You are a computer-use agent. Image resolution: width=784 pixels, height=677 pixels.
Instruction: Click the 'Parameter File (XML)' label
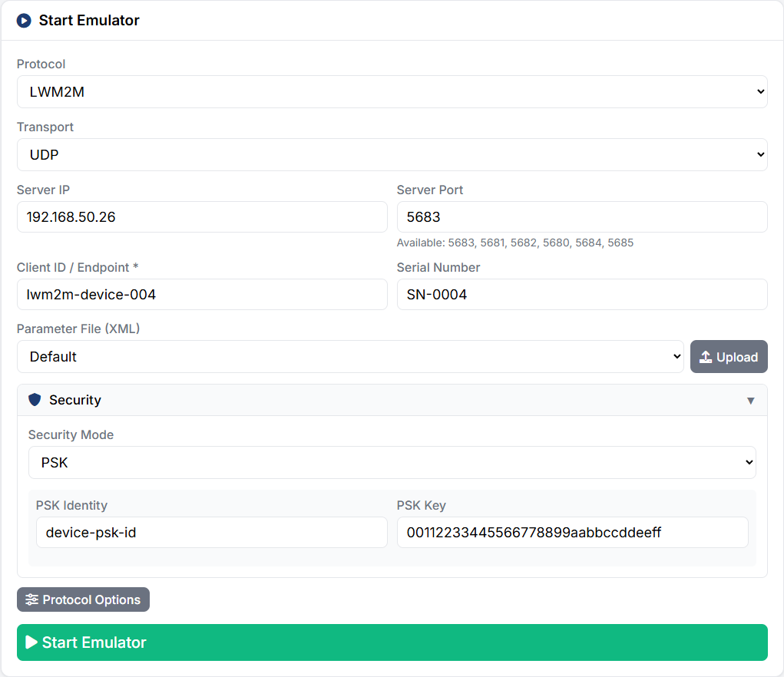[x=78, y=329]
